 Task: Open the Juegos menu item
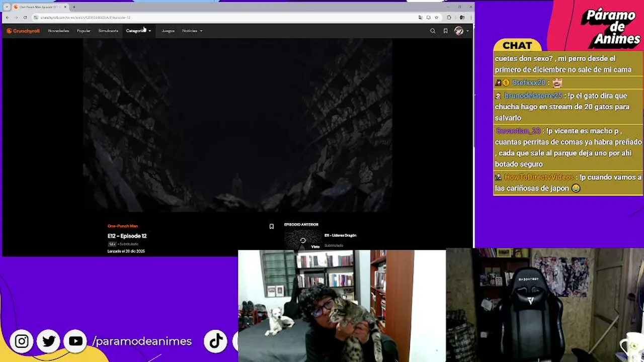pos(168,31)
